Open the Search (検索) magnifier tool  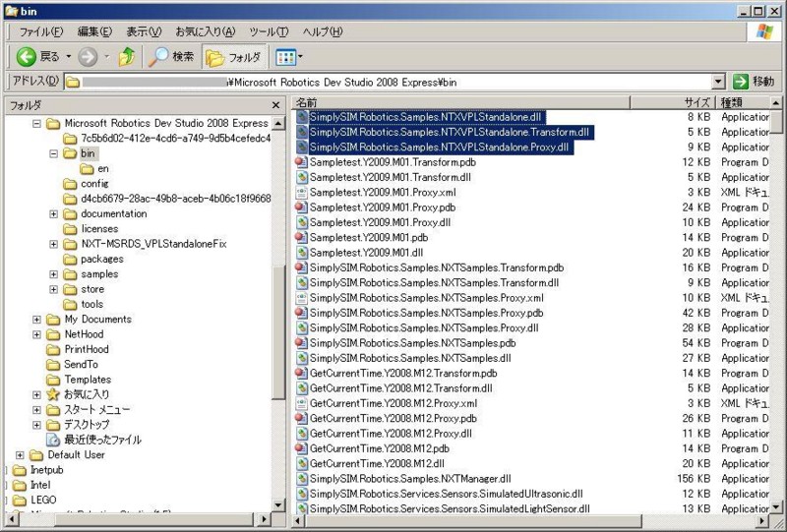point(171,57)
